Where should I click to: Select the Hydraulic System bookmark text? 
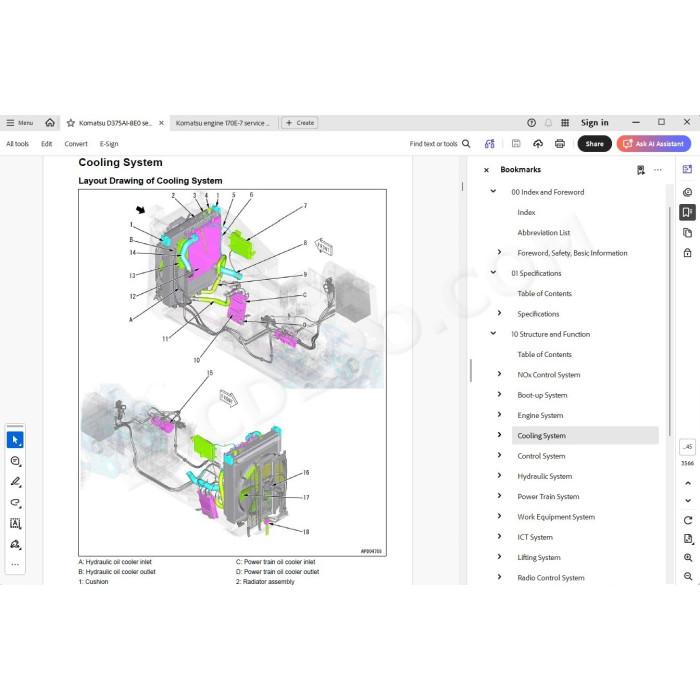click(x=545, y=476)
